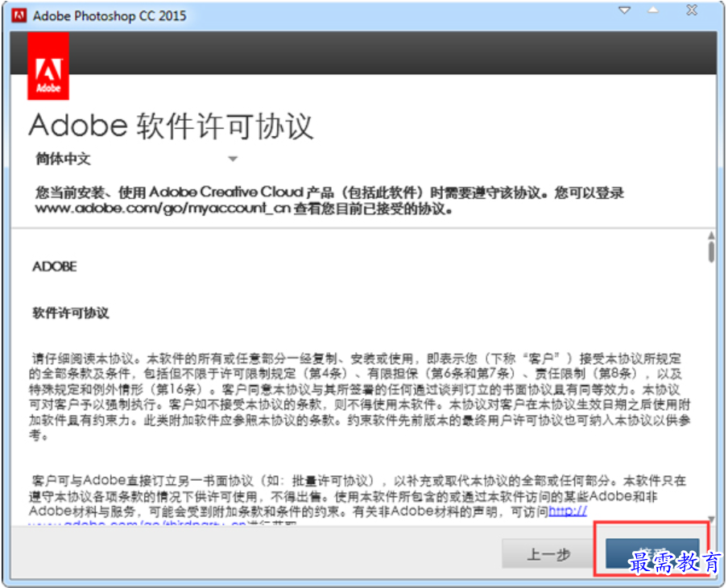The image size is (728, 588).
Task: Click the www.adobe.com/go/myaccount_cn text
Action: tap(163, 208)
